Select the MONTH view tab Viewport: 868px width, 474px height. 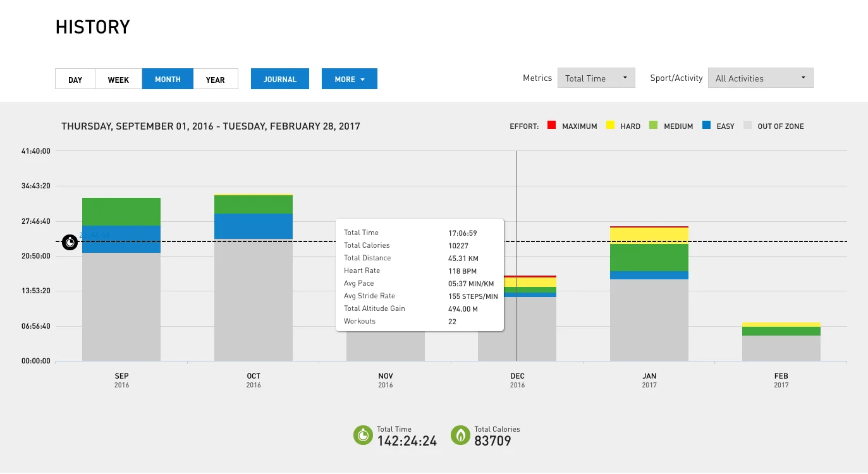point(168,79)
